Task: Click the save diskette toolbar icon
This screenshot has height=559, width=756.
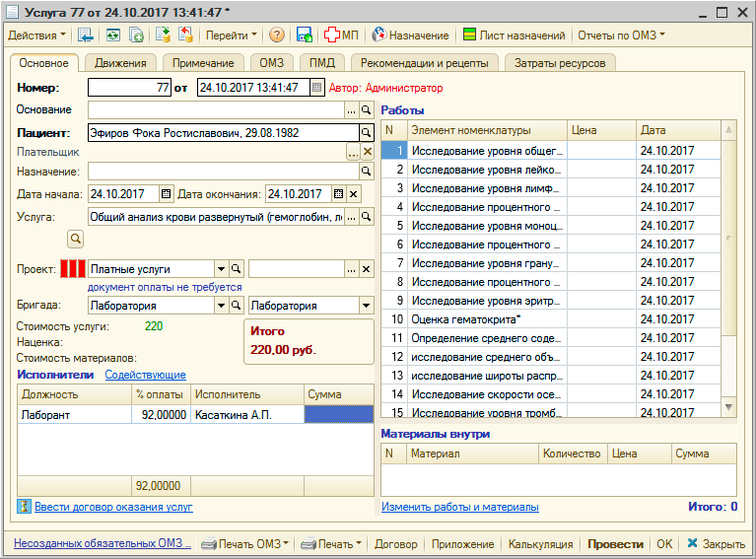Action: click(305, 35)
